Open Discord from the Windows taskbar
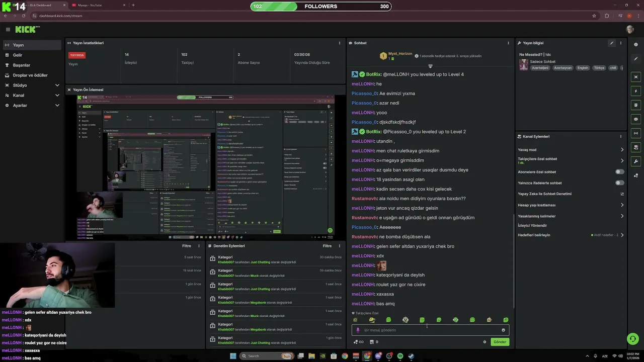The image size is (644, 362). [x=378, y=356]
